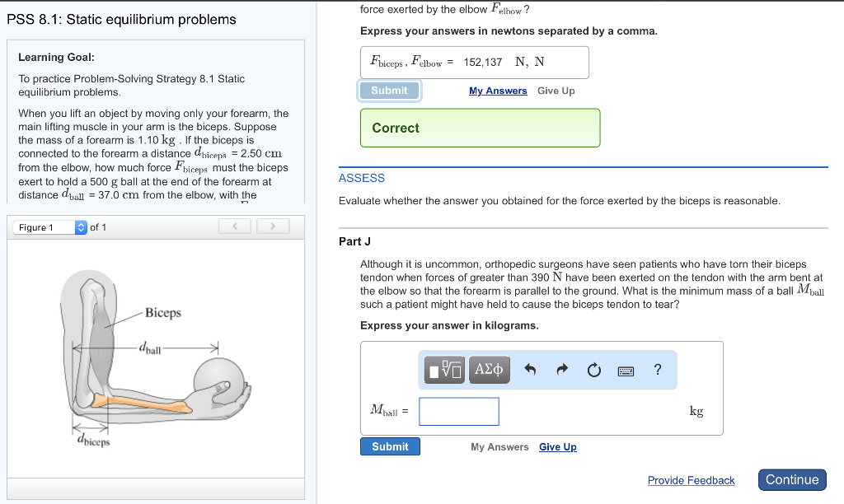Screen dimensions: 844x504
Task: Reset the answer input field
Action: 593,370
